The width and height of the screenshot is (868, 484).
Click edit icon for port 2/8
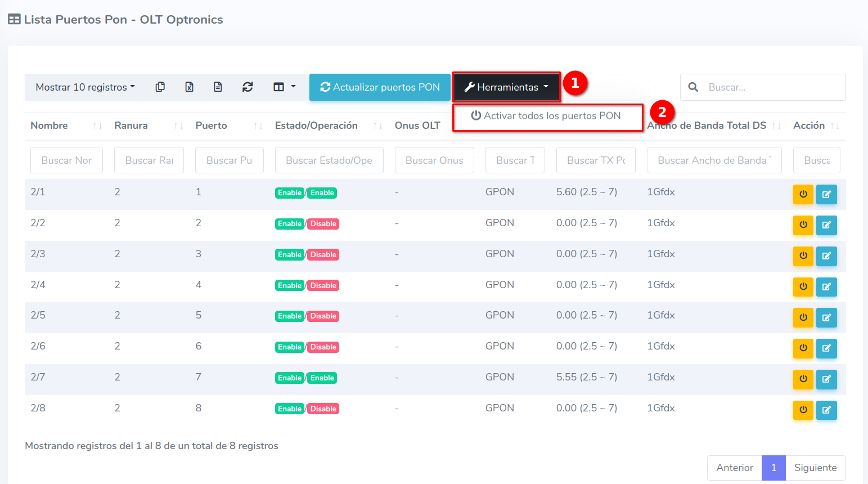tap(826, 410)
